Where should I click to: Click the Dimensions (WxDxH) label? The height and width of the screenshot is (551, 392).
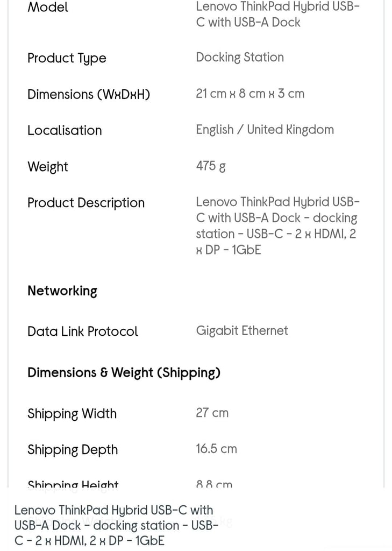pyautogui.click(x=89, y=95)
